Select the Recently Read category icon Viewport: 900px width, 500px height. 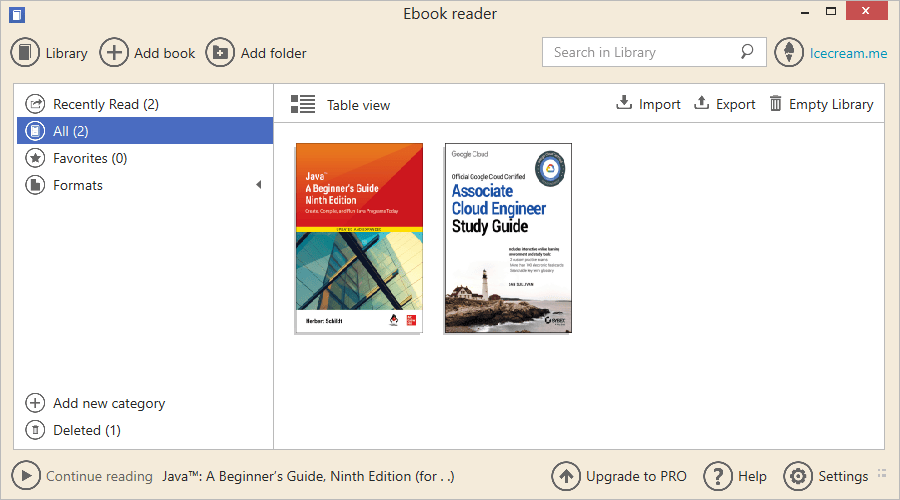click(35, 104)
